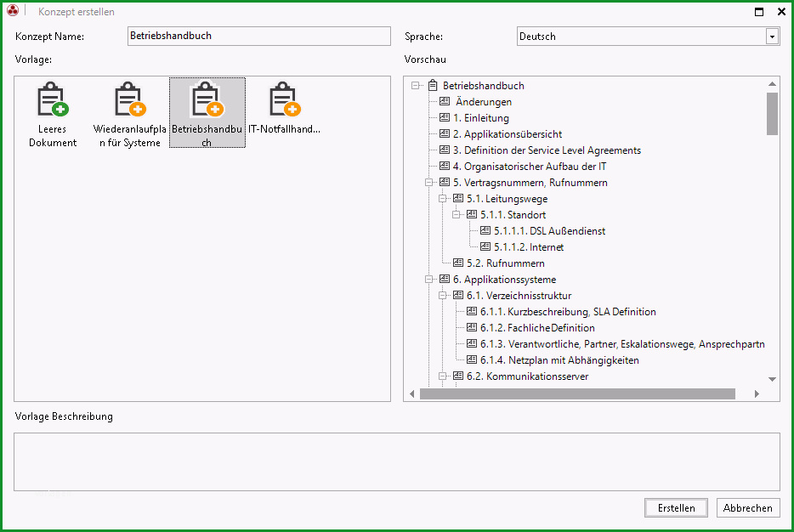Select 3. Definition der Service Level Agreements
This screenshot has width=794, height=532.
pyautogui.click(x=547, y=150)
